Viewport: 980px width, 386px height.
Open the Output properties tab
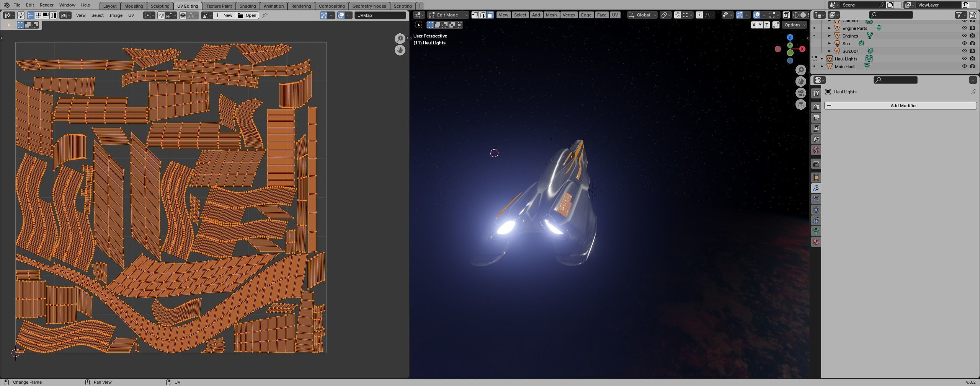point(816,118)
